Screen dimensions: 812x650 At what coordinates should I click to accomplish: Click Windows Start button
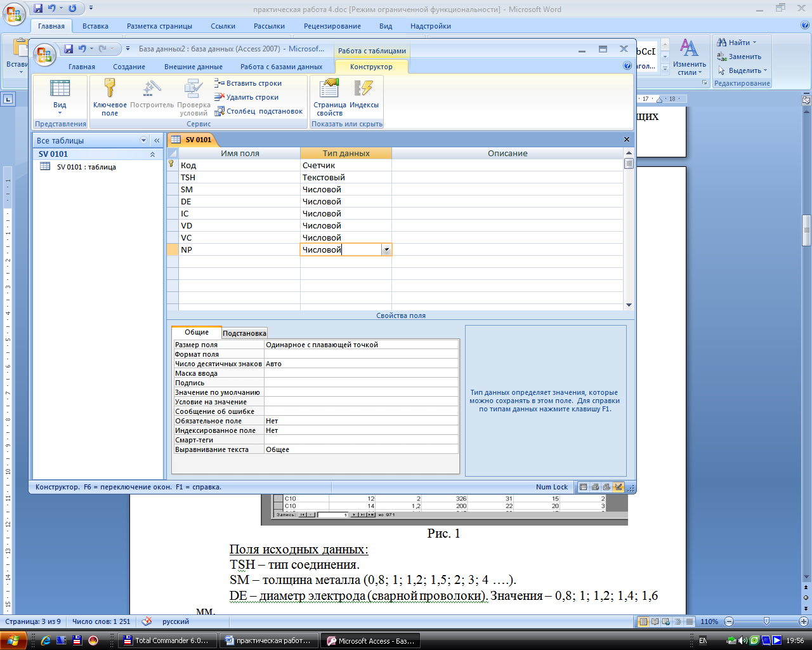13,640
